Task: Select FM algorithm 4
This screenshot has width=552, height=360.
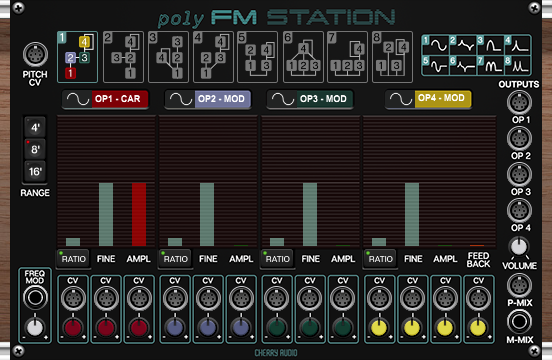Action: click(213, 57)
